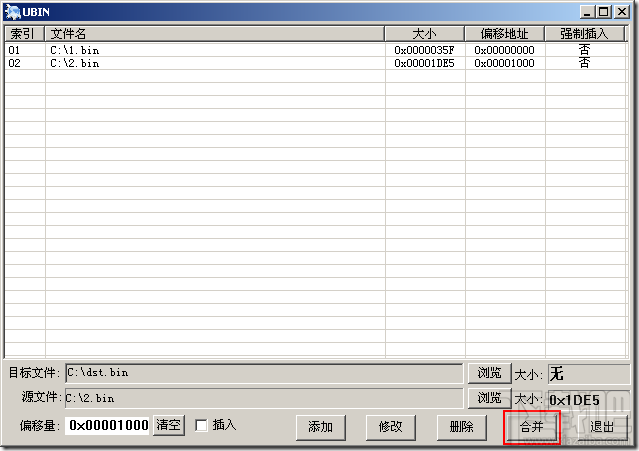The width and height of the screenshot is (639, 451).
Task: Focus the 偏移量 offset input field
Action: pyautogui.click(x=108, y=425)
